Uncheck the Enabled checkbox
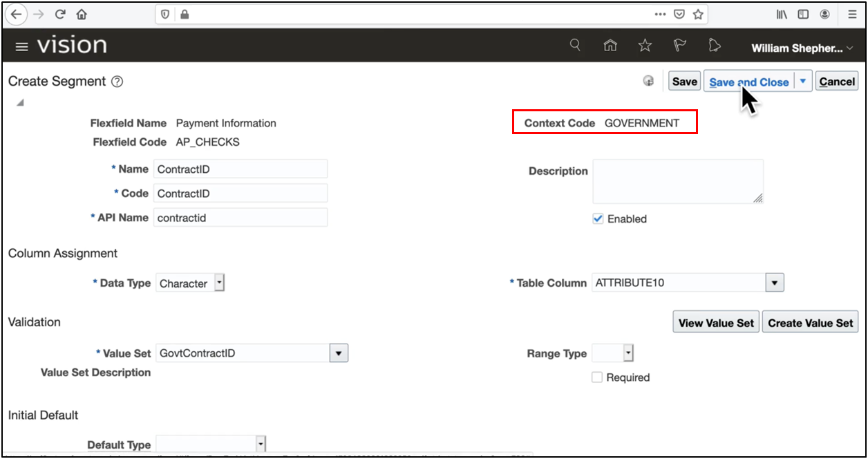Image resolution: width=868 pixels, height=459 pixels. click(598, 219)
